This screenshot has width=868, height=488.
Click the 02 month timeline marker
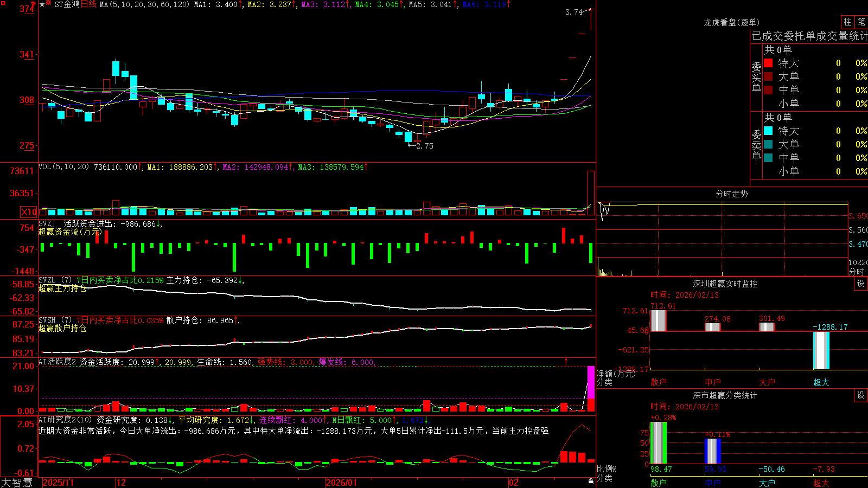pos(514,483)
